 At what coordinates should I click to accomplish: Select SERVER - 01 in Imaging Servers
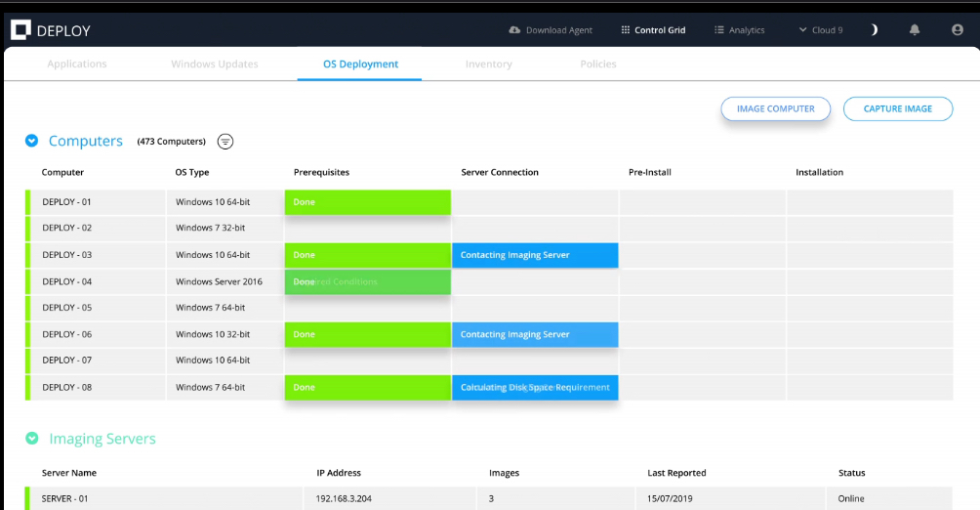[65, 498]
